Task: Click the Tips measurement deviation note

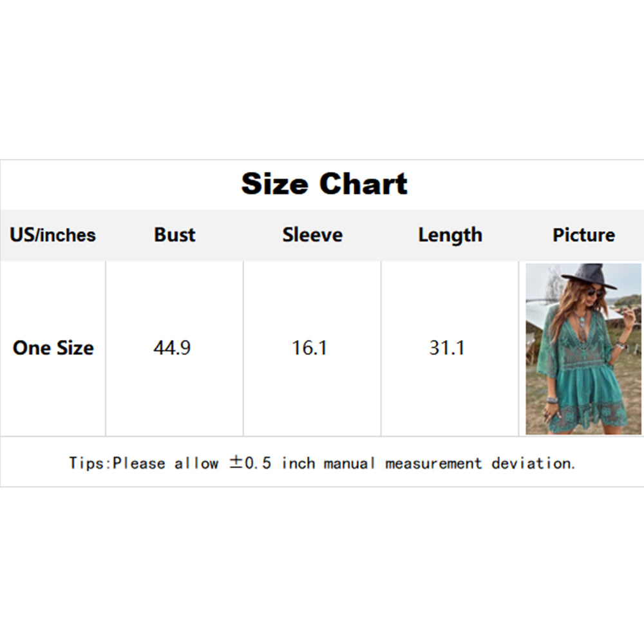Action: click(322, 463)
